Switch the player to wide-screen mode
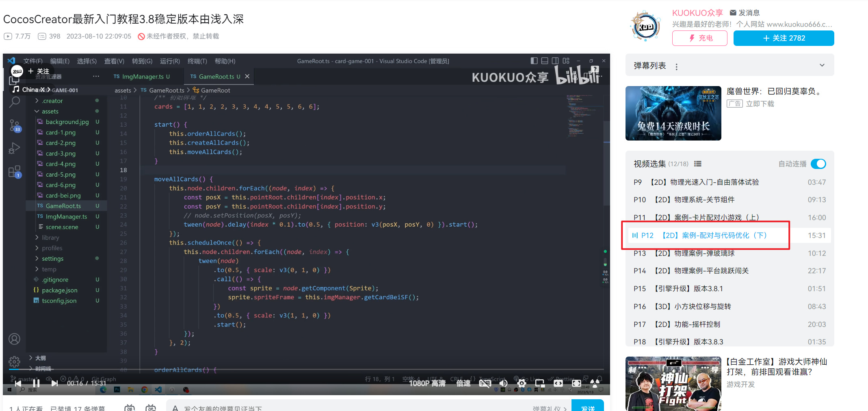The height and width of the screenshot is (411, 868). 558,383
